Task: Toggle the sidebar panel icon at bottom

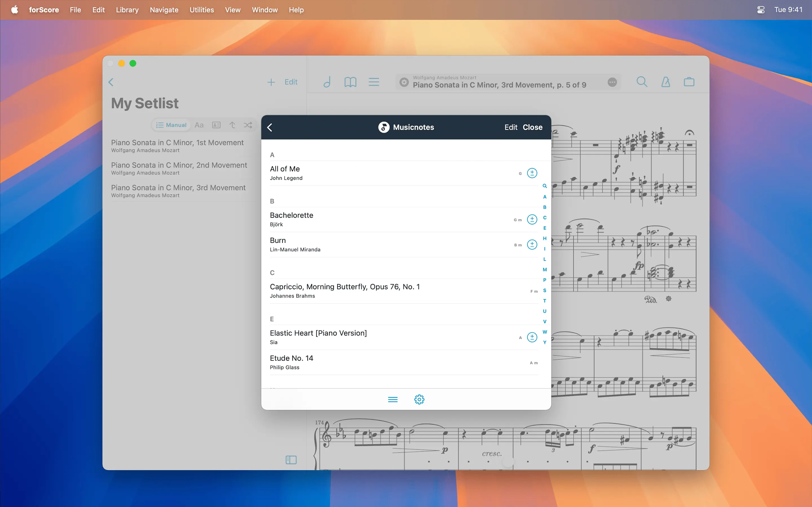Action: (291, 460)
